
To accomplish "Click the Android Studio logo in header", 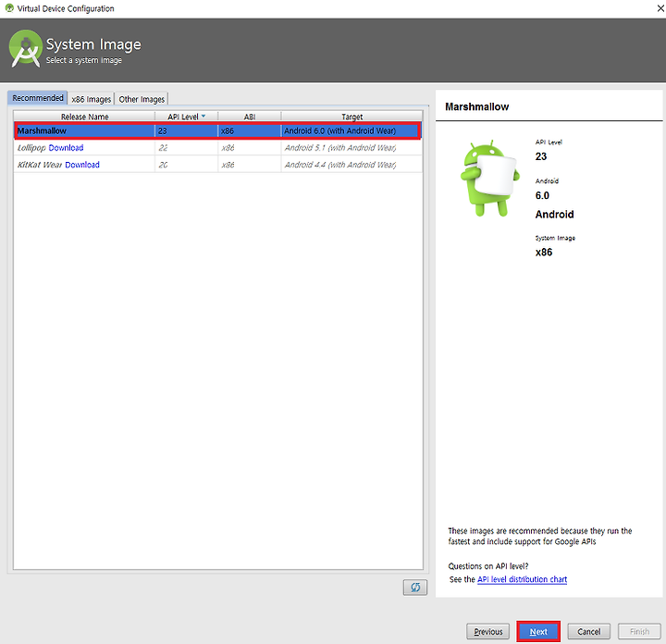I will point(26,49).
